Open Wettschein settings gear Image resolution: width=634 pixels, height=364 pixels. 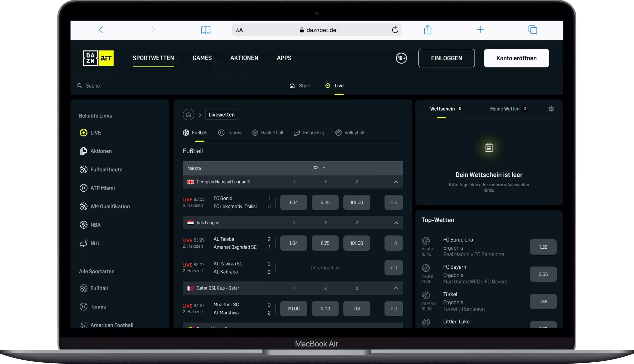coord(551,109)
